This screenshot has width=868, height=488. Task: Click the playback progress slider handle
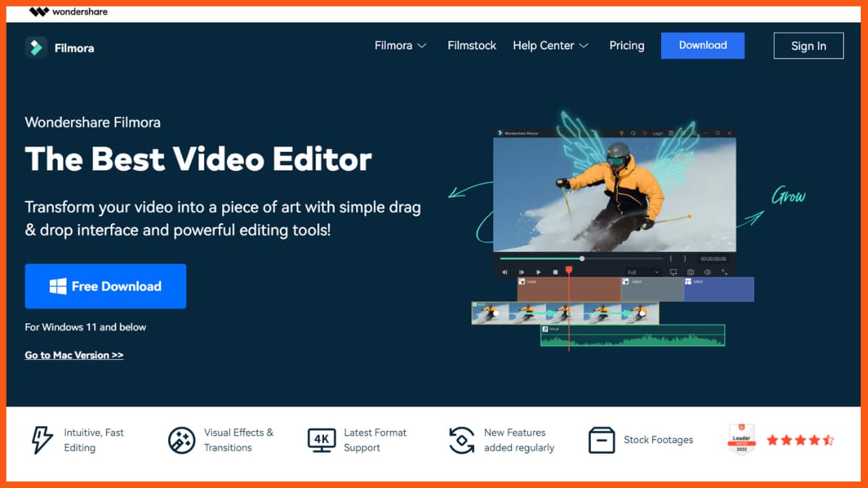pyautogui.click(x=582, y=259)
